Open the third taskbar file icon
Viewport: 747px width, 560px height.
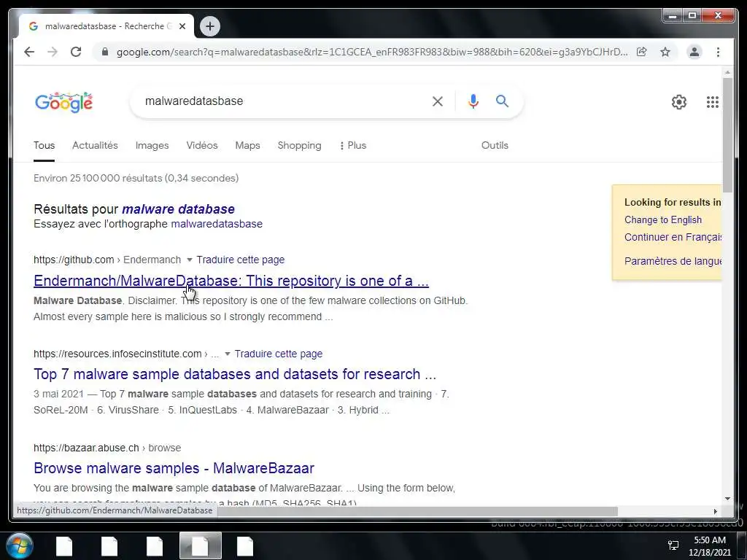(x=155, y=546)
